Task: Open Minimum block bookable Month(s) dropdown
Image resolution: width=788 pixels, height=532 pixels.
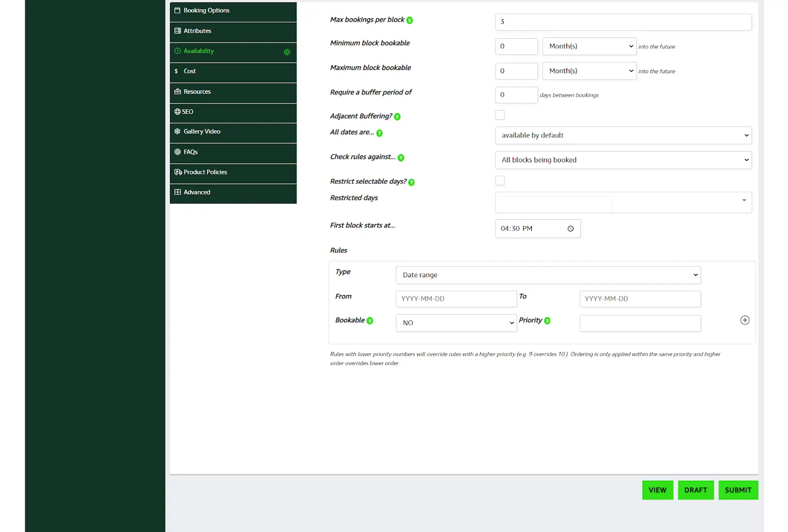Action: [589, 46]
